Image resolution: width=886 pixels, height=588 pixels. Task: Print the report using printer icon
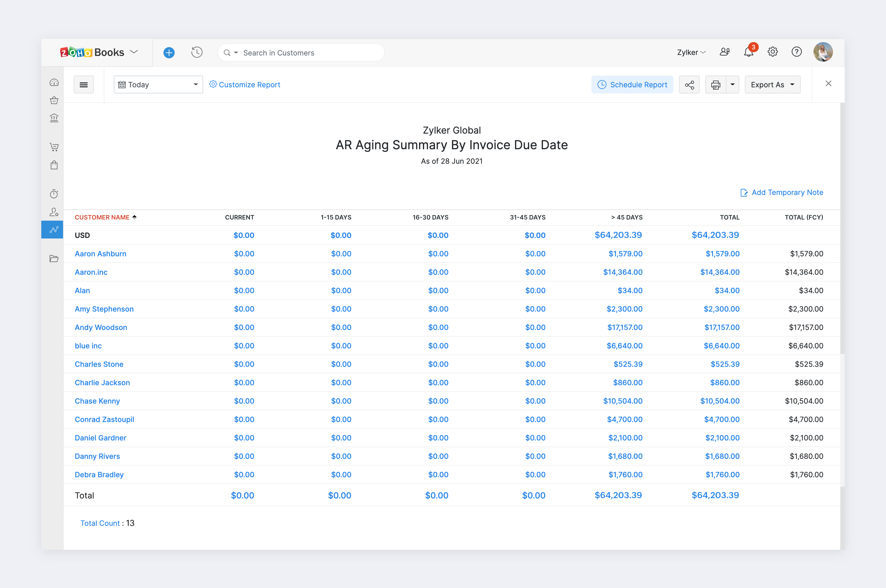pos(715,85)
